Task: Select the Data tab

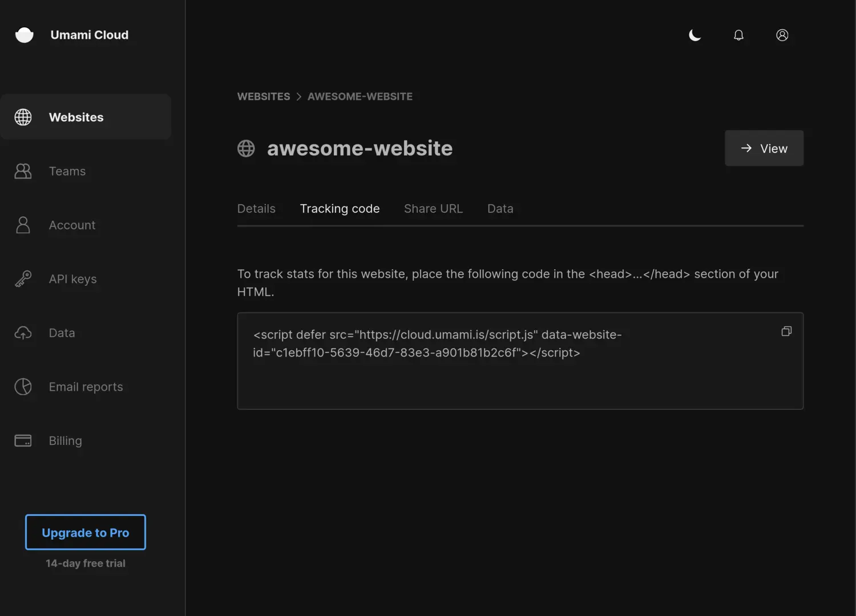Action: click(x=500, y=208)
